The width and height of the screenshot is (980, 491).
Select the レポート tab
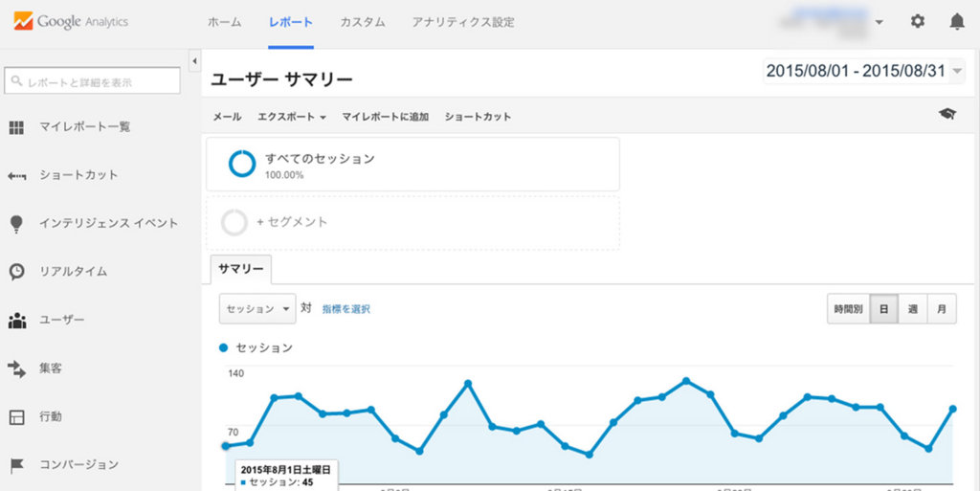tap(291, 22)
